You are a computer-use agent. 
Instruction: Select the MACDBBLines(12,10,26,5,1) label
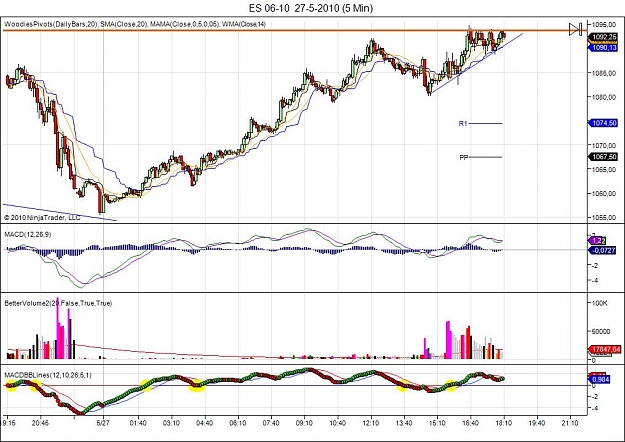(x=48, y=375)
